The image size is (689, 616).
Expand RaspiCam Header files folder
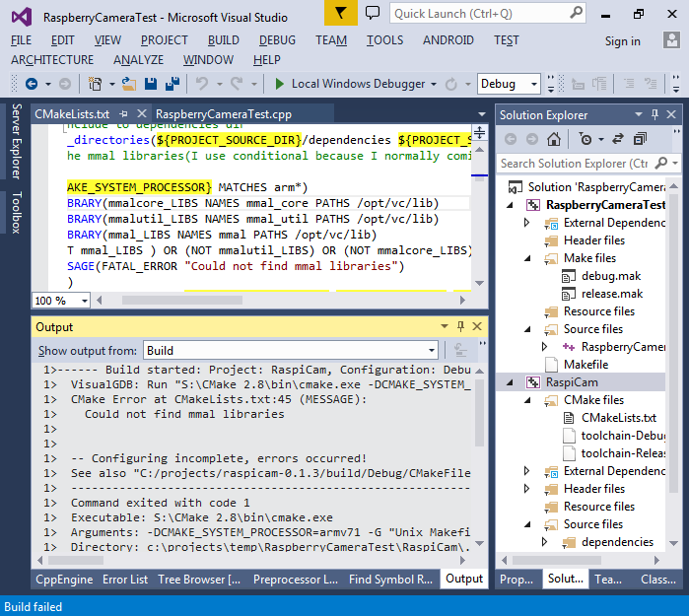pos(527,489)
